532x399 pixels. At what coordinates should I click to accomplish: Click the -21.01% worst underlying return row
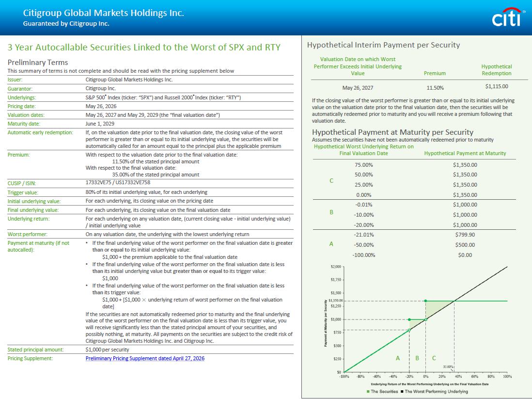point(364,235)
